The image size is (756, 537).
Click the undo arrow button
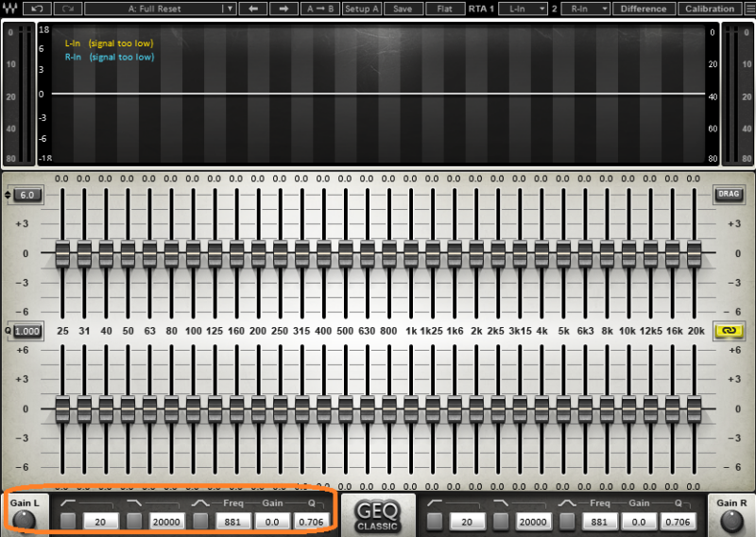pyautogui.click(x=37, y=9)
